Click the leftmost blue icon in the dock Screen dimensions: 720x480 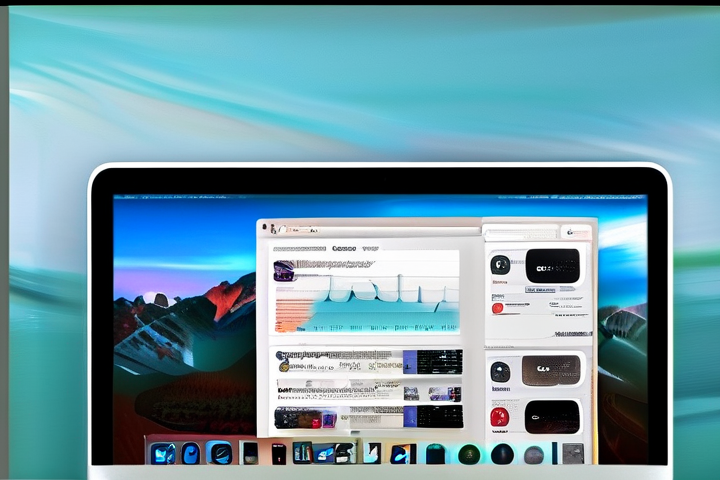coord(163,453)
